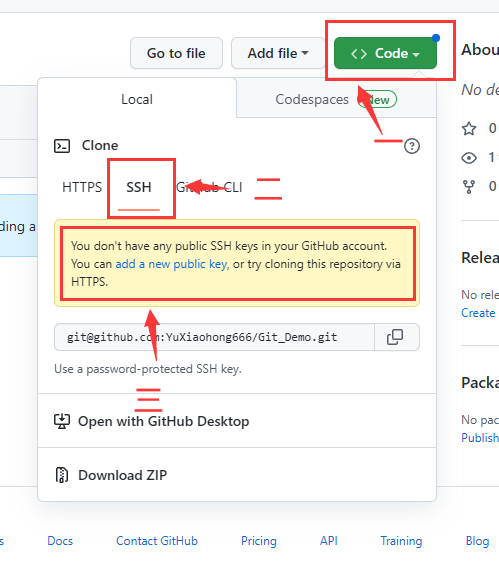This screenshot has width=499, height=562.
Task: Click the fork icon in sidebar
Action: [x=469, y=187]
